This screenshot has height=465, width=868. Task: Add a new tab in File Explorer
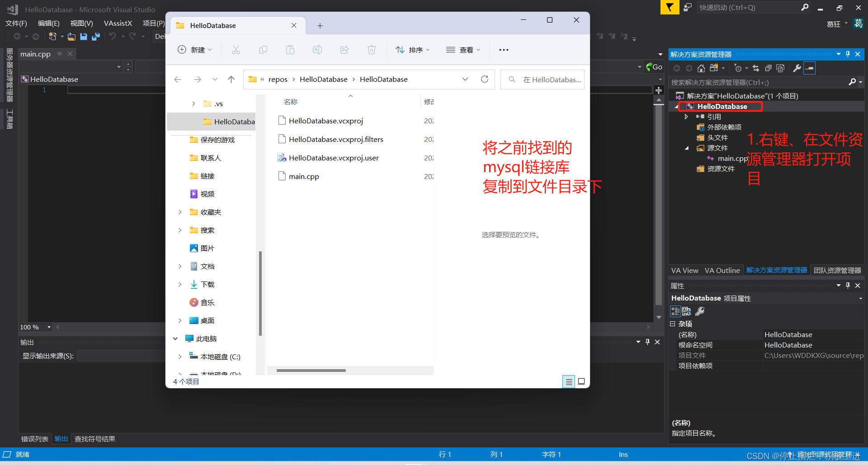(x=320, y=26)
